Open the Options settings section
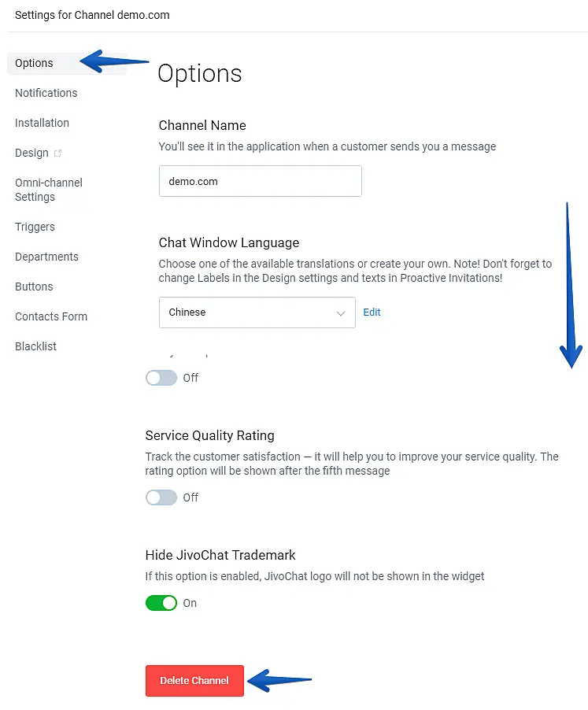 point(35,63)
